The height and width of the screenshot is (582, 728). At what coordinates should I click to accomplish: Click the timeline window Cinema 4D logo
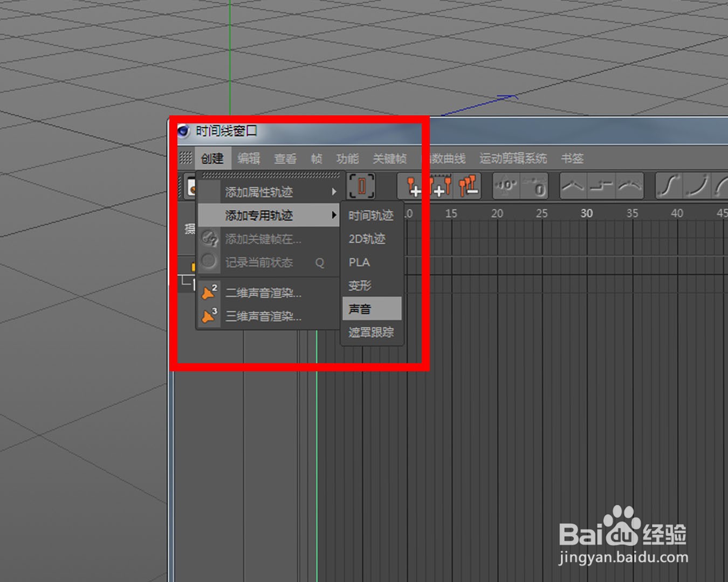point(183,130)
